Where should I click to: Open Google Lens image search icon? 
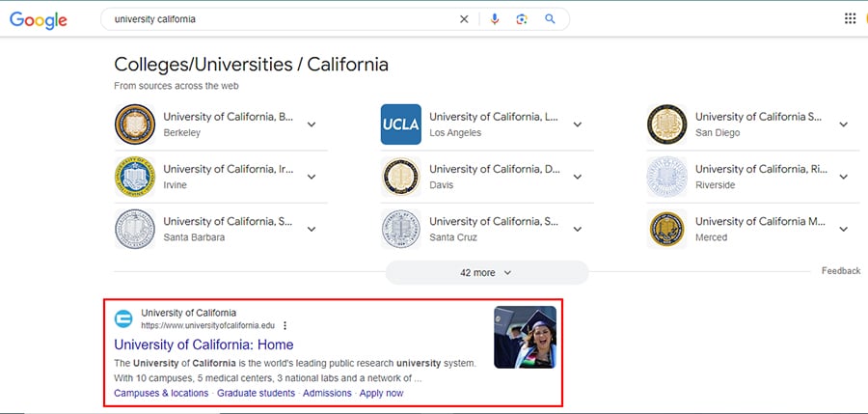point(522,19)
